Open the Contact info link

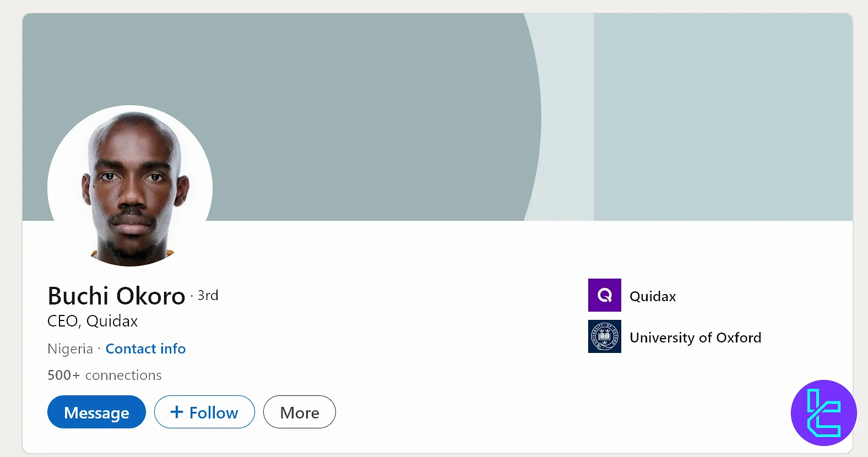coord(145,349)
